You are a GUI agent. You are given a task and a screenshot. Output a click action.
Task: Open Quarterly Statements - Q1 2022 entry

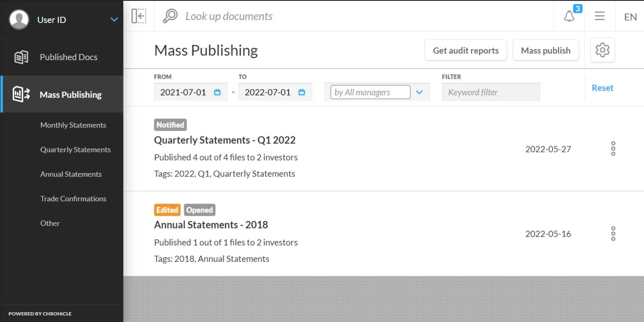(225, 140)
